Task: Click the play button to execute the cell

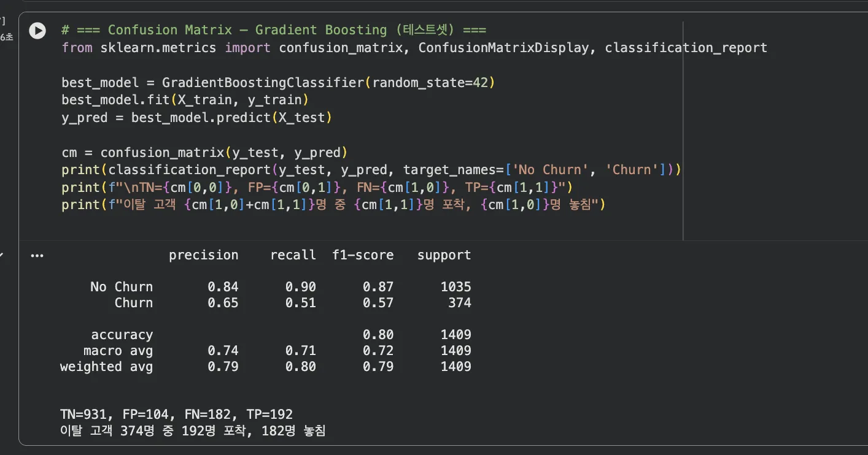Action: [x=37, y=31]
